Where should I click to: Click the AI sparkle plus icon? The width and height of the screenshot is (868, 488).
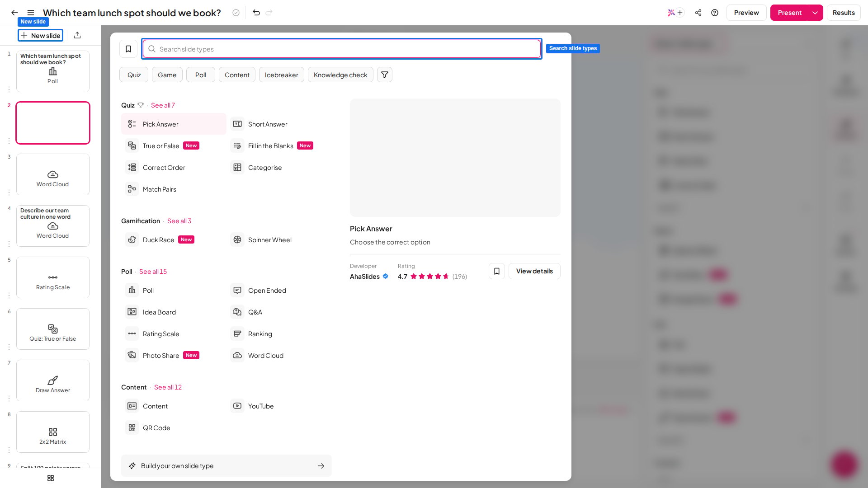pos(675,13)
